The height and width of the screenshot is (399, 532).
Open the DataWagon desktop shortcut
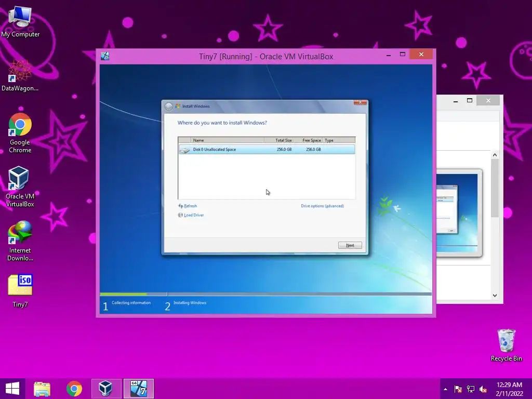click(20, 76)
